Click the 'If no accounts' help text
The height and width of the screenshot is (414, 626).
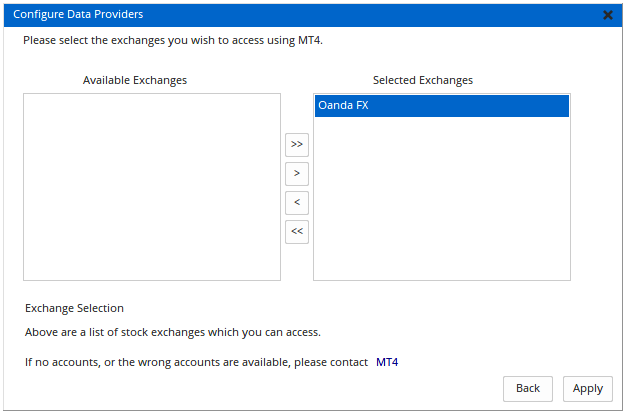click(196, 362)
